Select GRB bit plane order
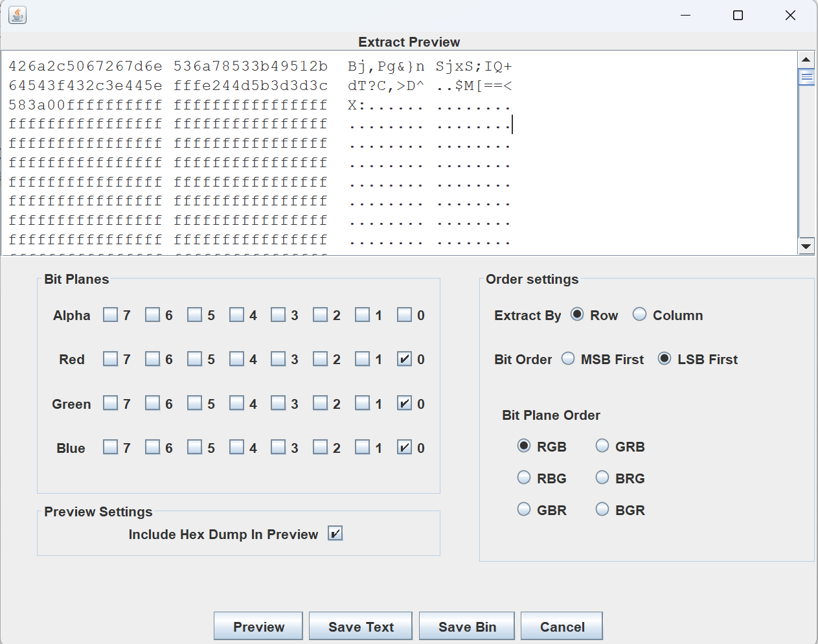 click(602, 446)
